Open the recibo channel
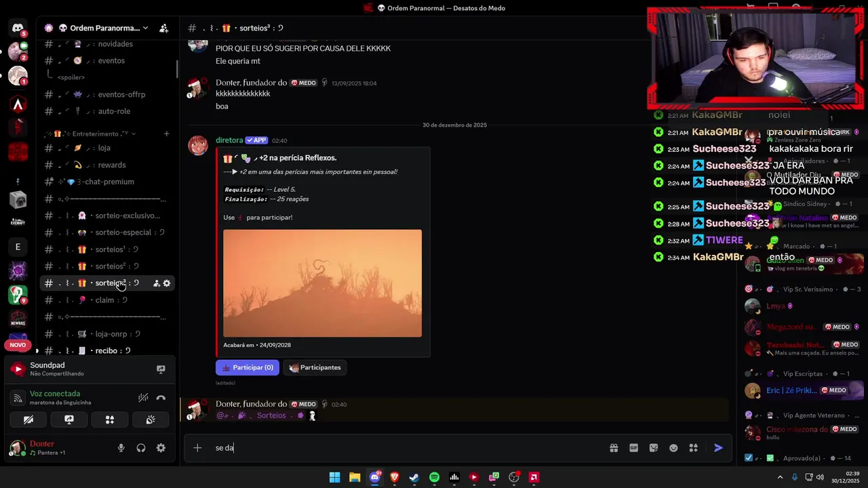 point(108,350)
